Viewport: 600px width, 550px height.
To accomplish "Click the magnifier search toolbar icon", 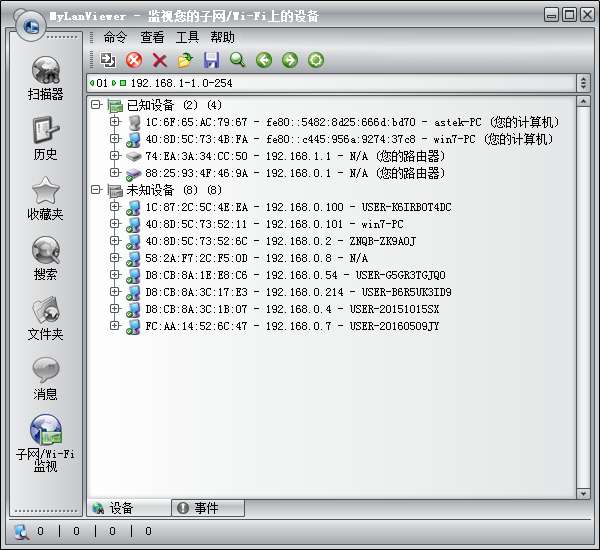I will [x=237, y=61].
